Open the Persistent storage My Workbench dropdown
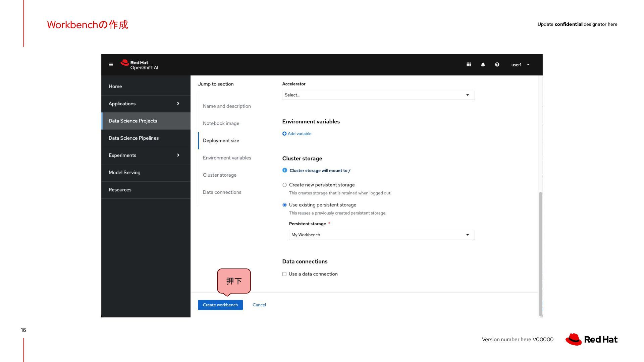This screenshot has height=362, width=644. [x=381, y=235]
